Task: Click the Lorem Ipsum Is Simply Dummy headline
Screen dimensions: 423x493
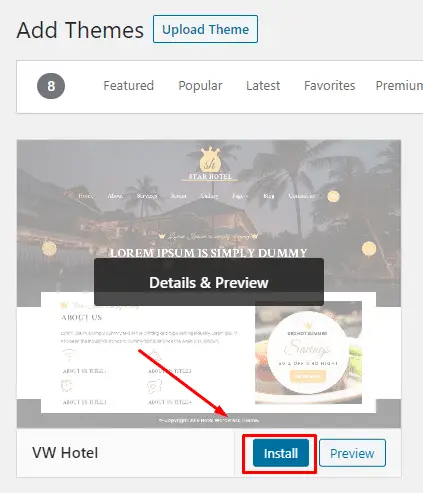Action: click(208, 253)
